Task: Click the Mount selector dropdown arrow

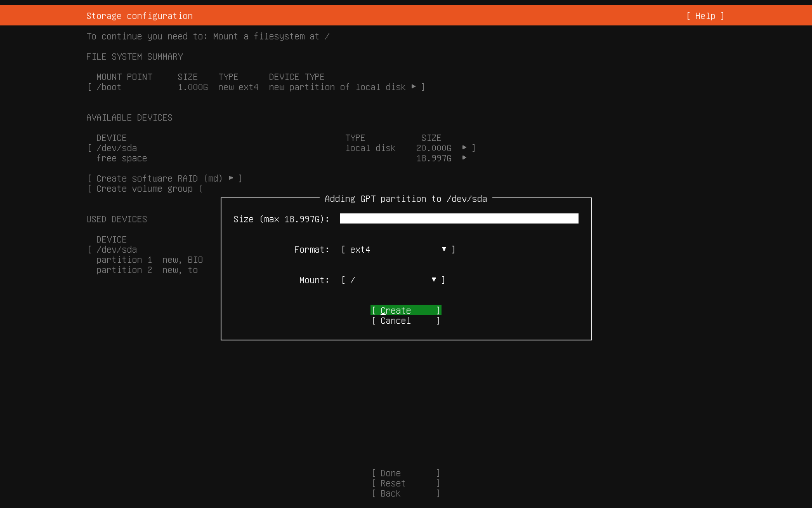Action: pyautogui.click(x=433, y=279)
